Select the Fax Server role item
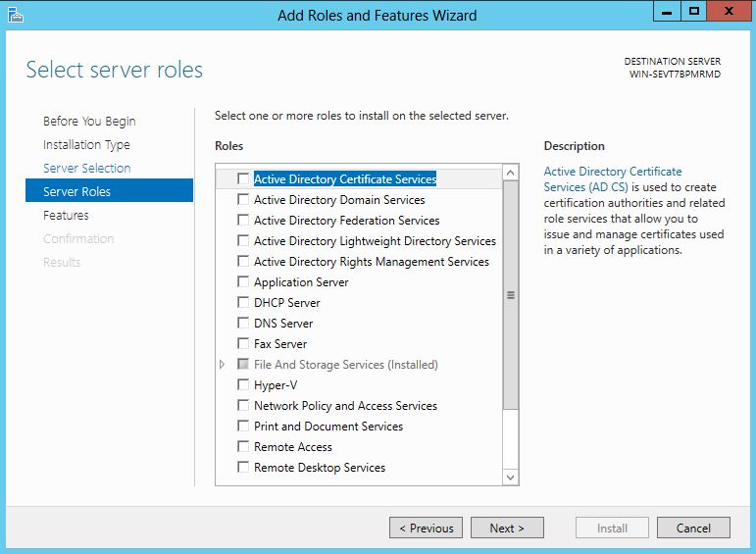 pyautogui.click(x=280, y=344)
